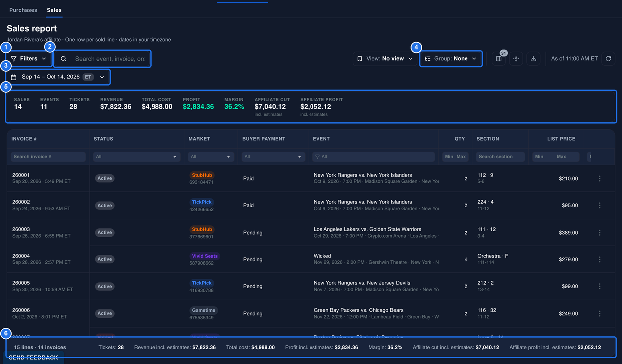Open the Group: None dropdown

(451, 59)
